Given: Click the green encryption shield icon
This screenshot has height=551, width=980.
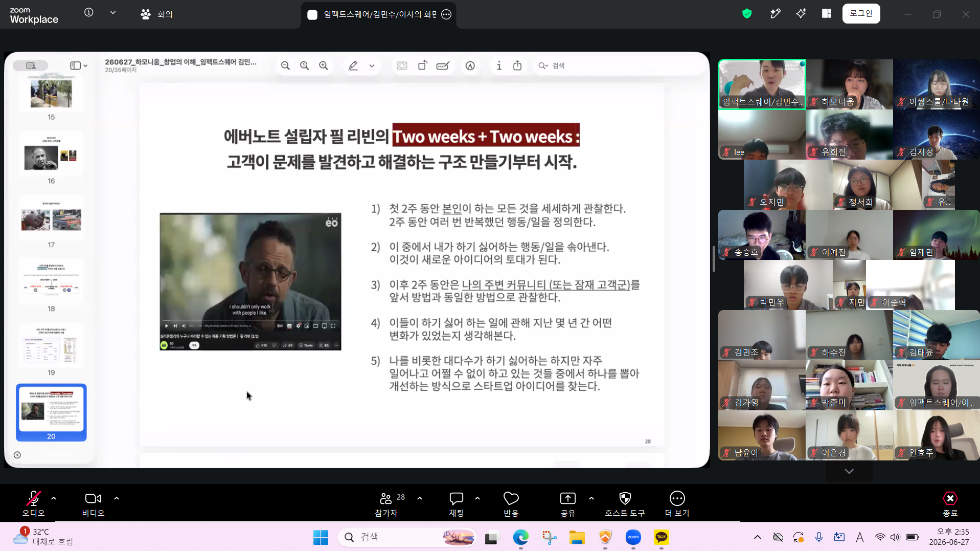Looking at the screenshot, I should 747,14.
